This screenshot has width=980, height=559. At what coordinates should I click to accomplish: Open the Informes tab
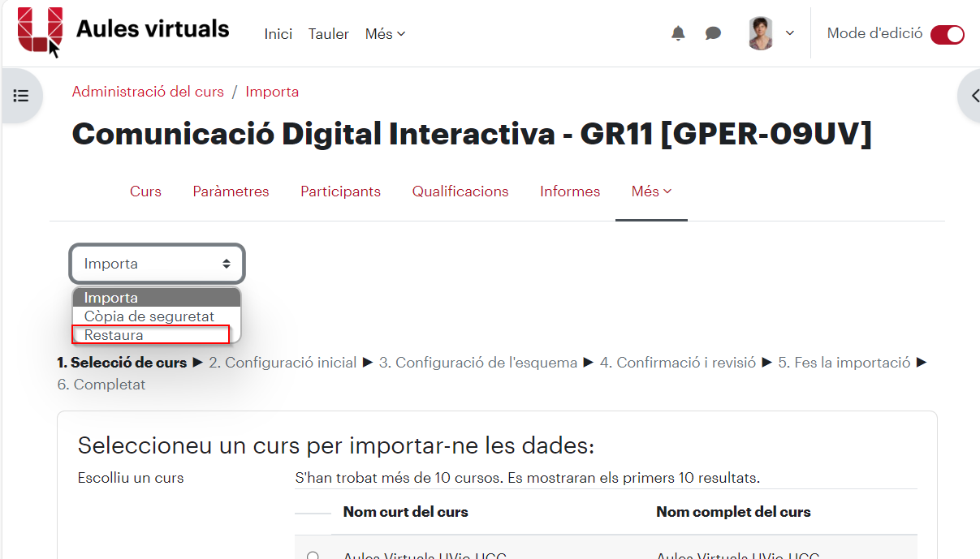click(x=570, y=191)
